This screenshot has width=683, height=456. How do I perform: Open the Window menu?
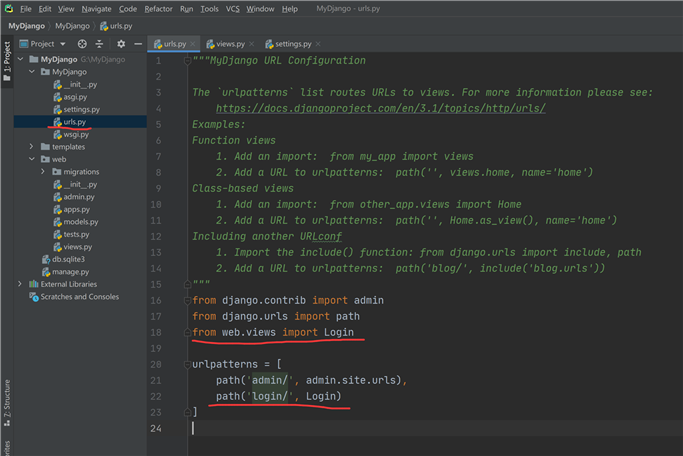(260, 9)
